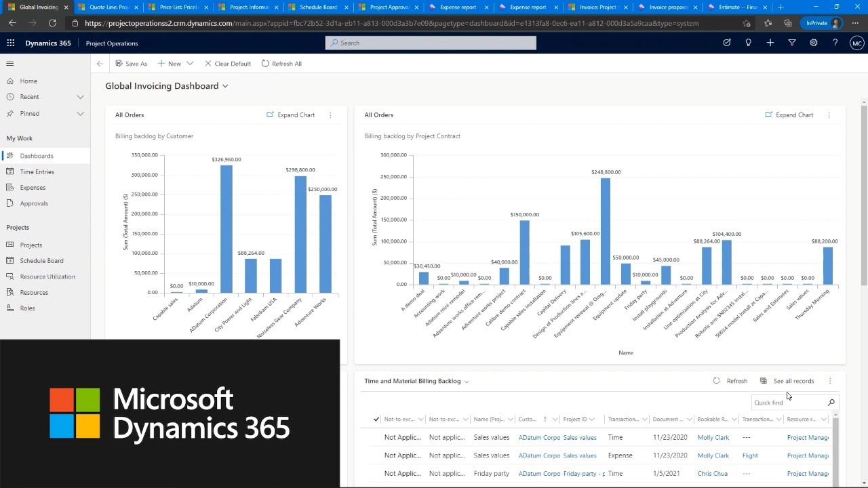Click the Noiseless Gear Company $298,800 bar
Image resolution: width=868 pixels, height=488 pixels.
coord(300,235)
